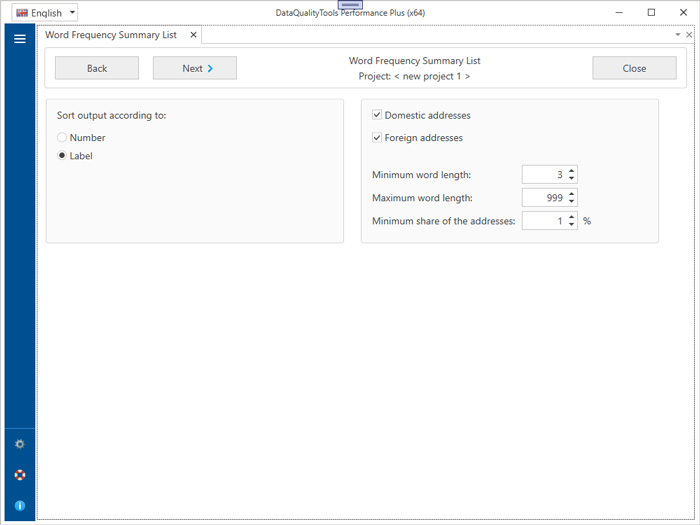
Task: Click the Next button
Action: (x=195, y=68)
